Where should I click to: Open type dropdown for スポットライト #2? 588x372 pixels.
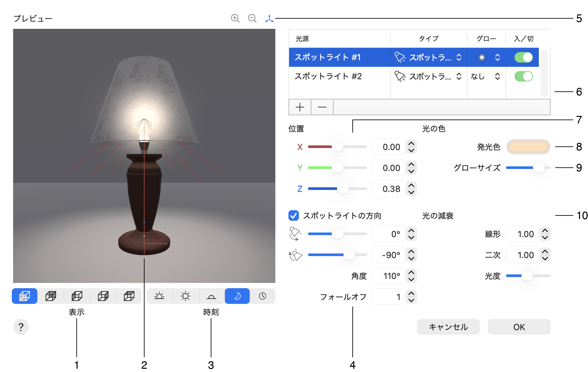tap(428, 76)
